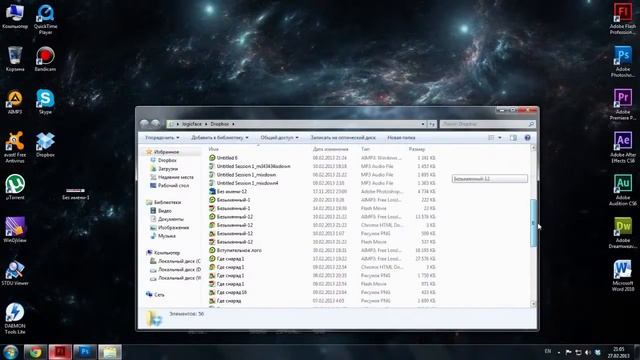Select the AIMP3 desktop shortcut
Image resolution: width=640 pixels, height=360 pixels.
(15, 102)
